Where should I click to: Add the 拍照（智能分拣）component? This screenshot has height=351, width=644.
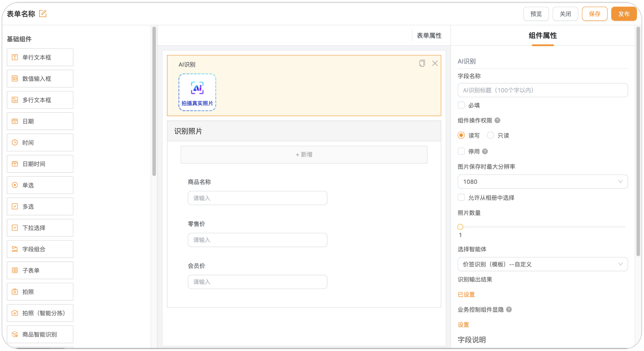click(x=40, y=313)
